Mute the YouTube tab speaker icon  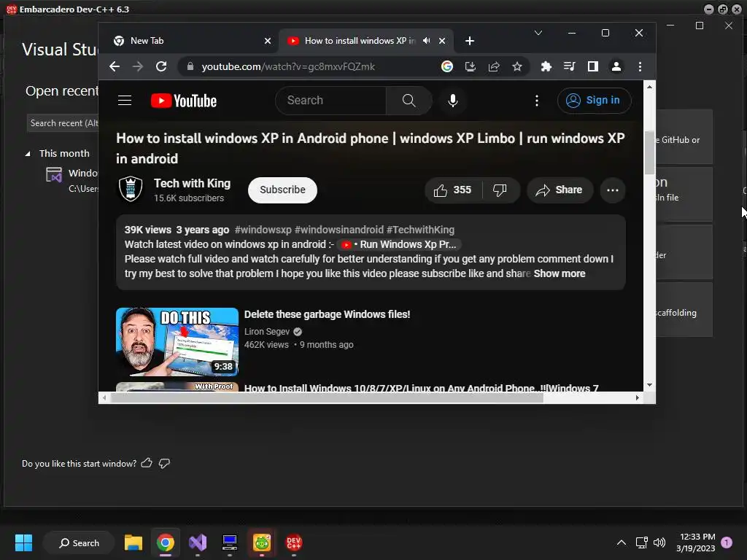pos(426,41)
